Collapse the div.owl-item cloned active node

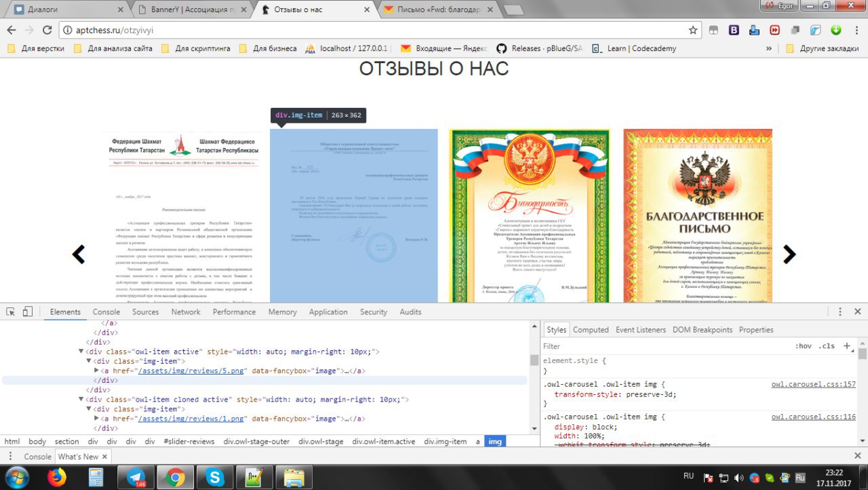(81, 400)
